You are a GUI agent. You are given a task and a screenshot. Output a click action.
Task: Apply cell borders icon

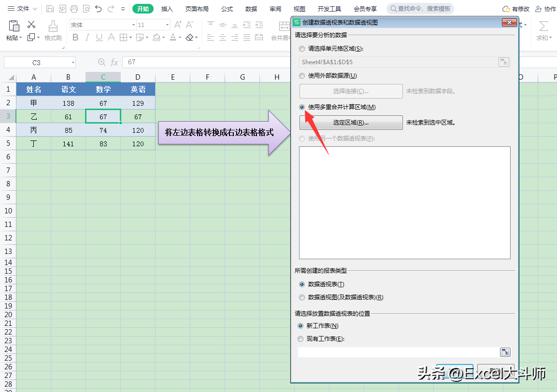pyautogui.click(x=123, y=37)
